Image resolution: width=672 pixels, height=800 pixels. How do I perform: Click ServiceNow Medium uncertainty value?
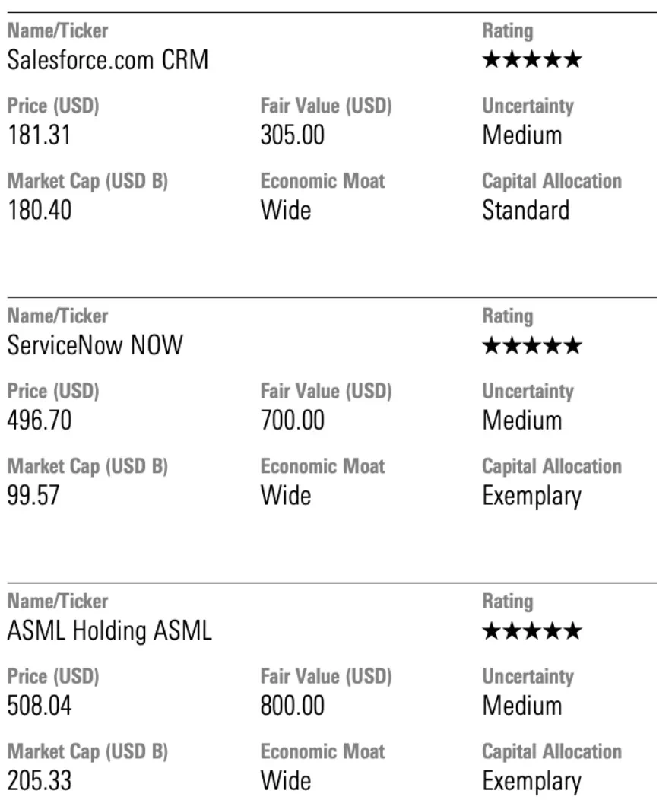coord(522,421)
